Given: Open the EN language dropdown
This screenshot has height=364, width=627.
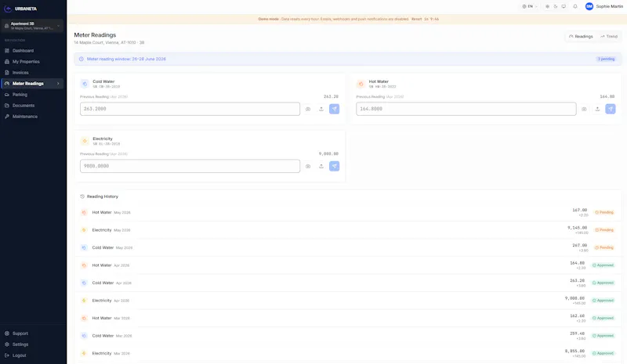Looking at the screenshot, I should coord(530,6).
